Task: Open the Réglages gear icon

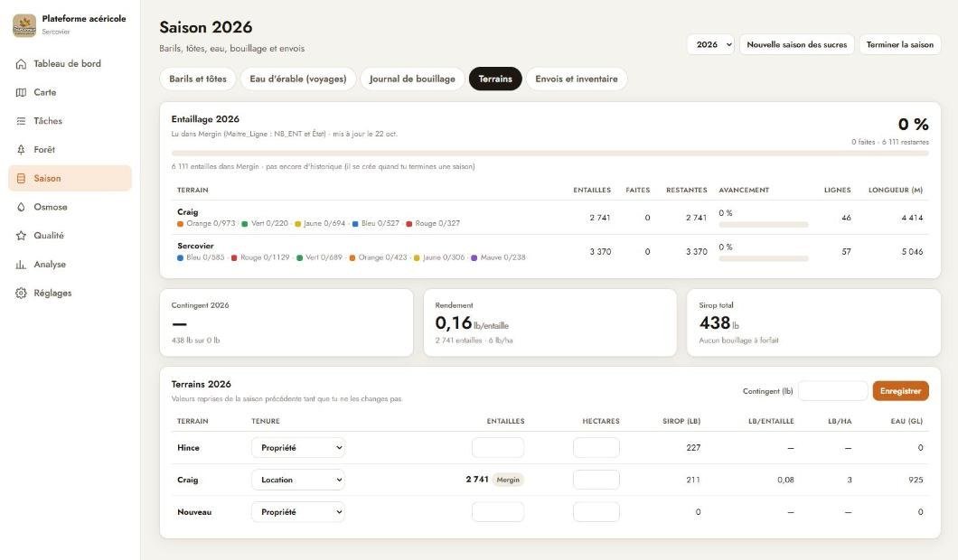Action: coord(21,294)
